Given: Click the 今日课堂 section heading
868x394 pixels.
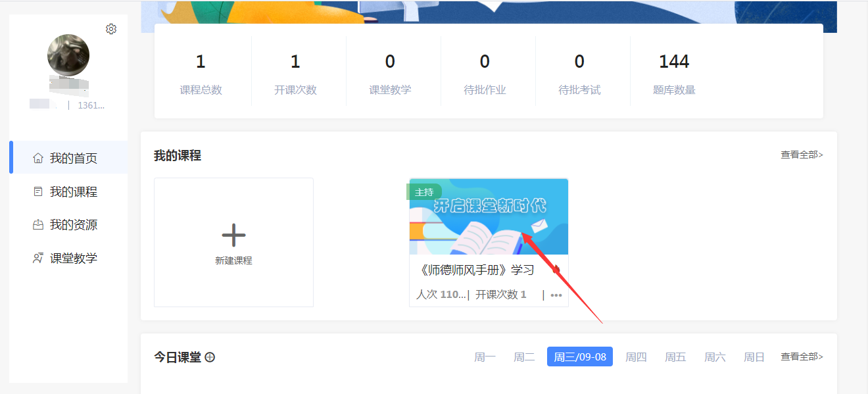Looking at the screenshot, I should pos(178,357).
